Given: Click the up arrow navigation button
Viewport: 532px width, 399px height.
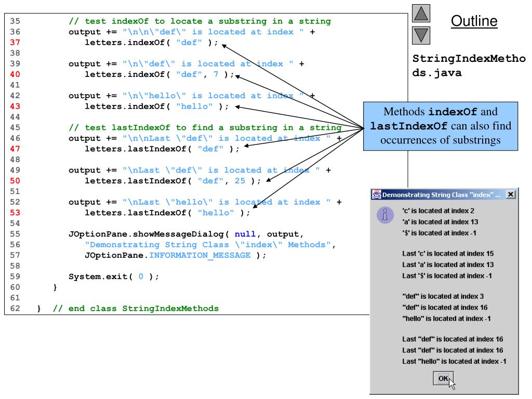Looking at the screenshot, I should coord(421,13).
